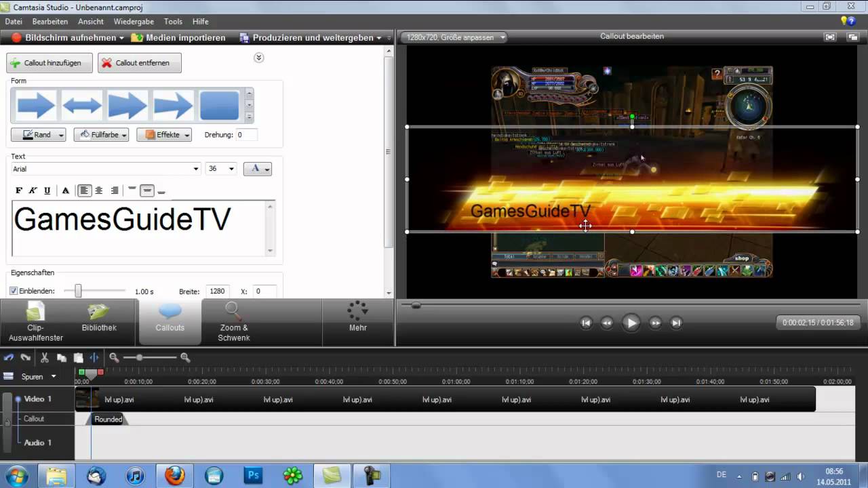The height and width of the screenshot is (488, 868).
Task: Split the clip at playhead
Action: (x=94, y=357)
